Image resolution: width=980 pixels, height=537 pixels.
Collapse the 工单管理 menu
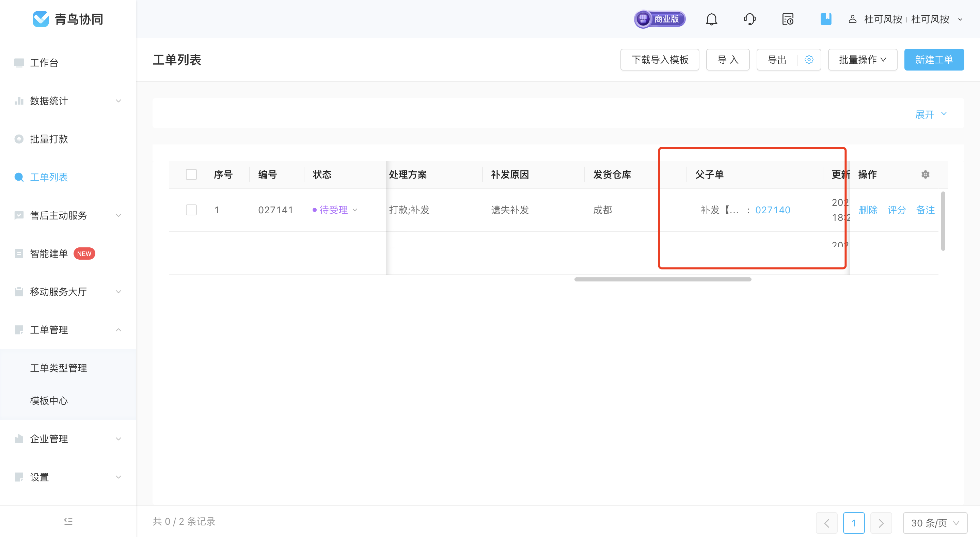pos(118,329)
